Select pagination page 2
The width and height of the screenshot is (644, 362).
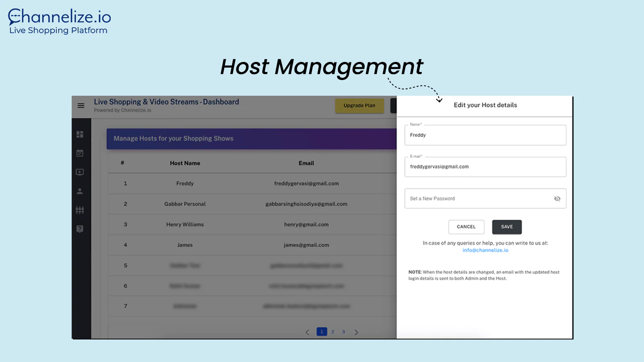pos(332,332)
